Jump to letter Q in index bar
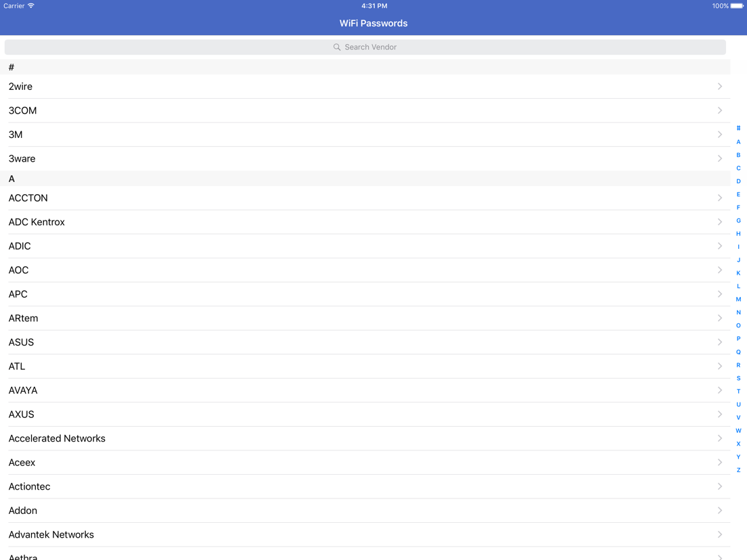 (x=738, y=352)
